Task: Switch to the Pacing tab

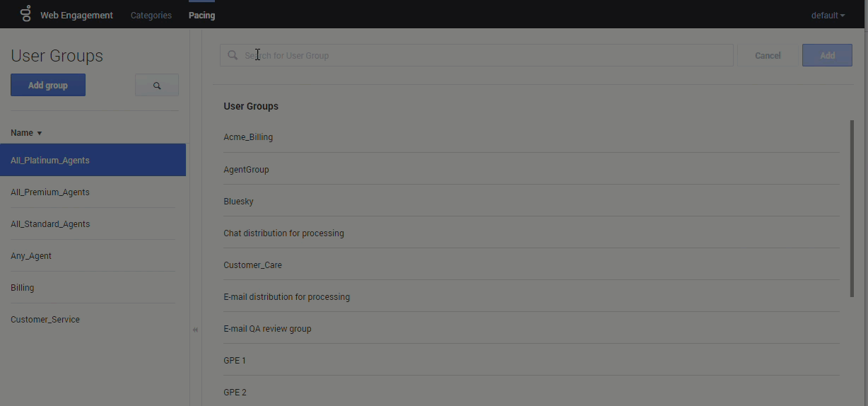Action: [201, 15]
